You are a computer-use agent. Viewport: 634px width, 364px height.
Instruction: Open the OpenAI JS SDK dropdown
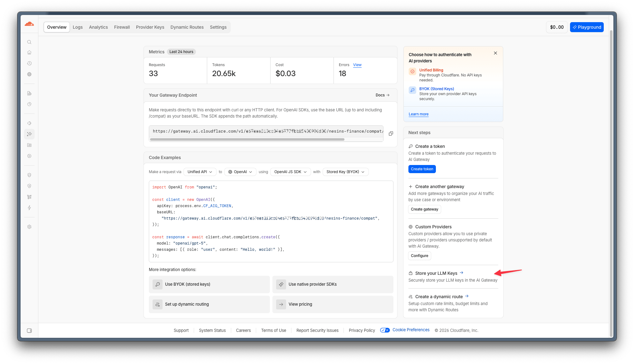click(290, 172)
